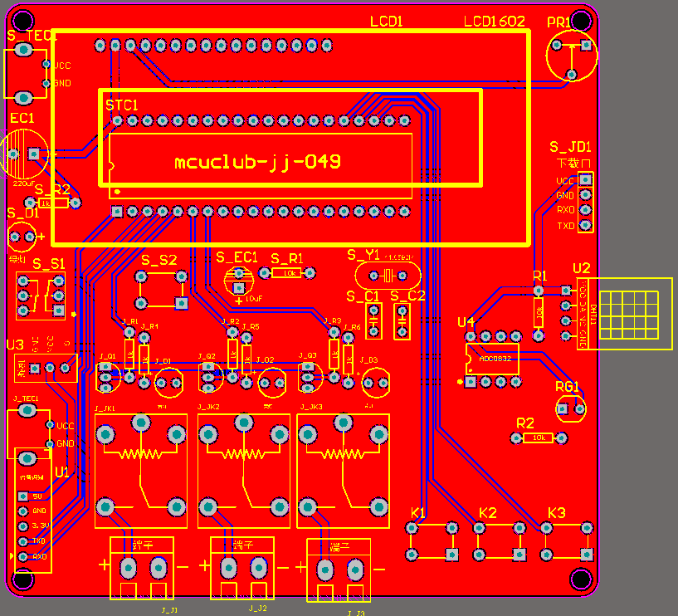Select the S_C1 capacitor designator
This screenshot has height=616, width=678.
363,296
